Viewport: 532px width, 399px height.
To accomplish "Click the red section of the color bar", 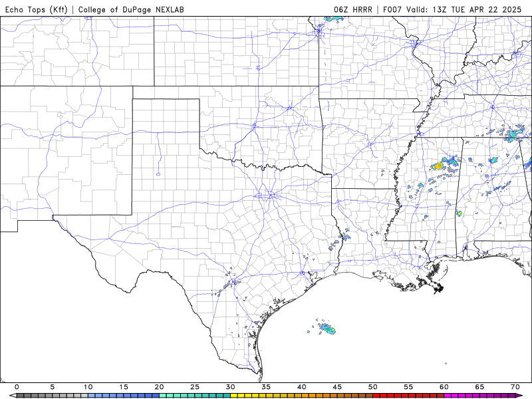I will click(x=408, y=396).
